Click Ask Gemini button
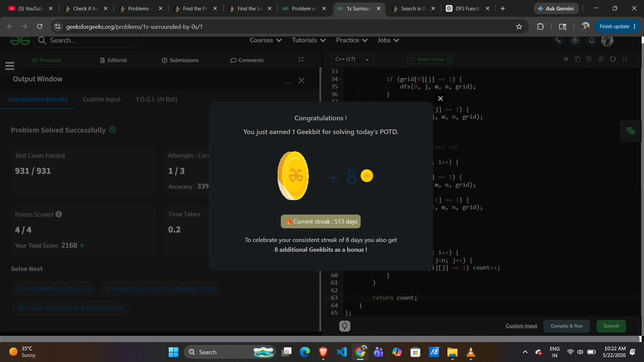The image size is (644, 362). [555, 9]
